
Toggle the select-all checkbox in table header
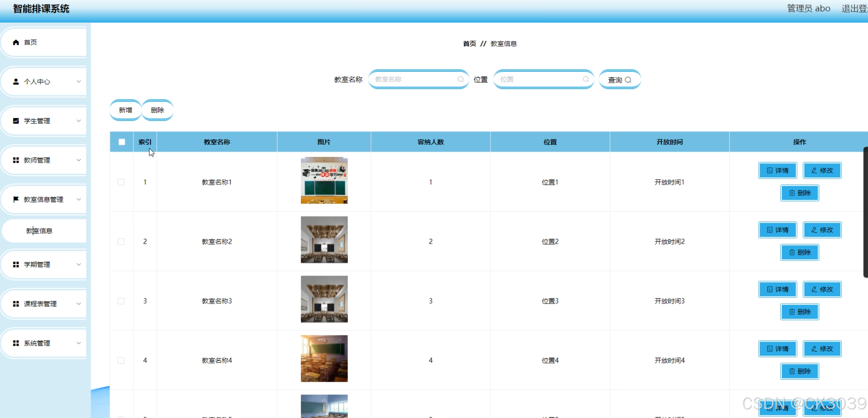coord(122,142)
